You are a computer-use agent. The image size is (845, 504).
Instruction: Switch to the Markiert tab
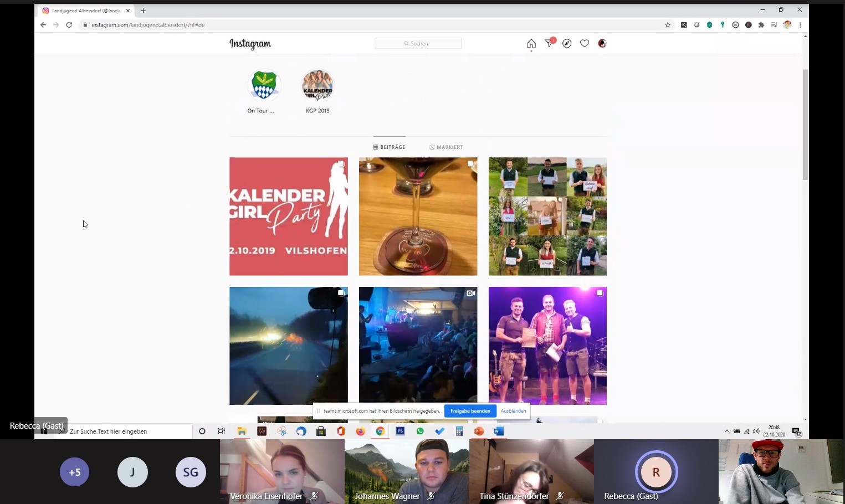446,147
